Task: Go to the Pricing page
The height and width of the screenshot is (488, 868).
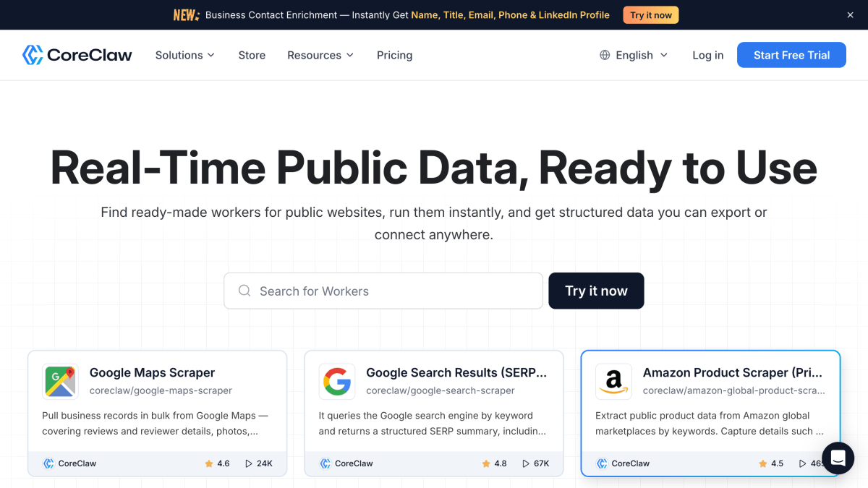Action: pos(394,55)
